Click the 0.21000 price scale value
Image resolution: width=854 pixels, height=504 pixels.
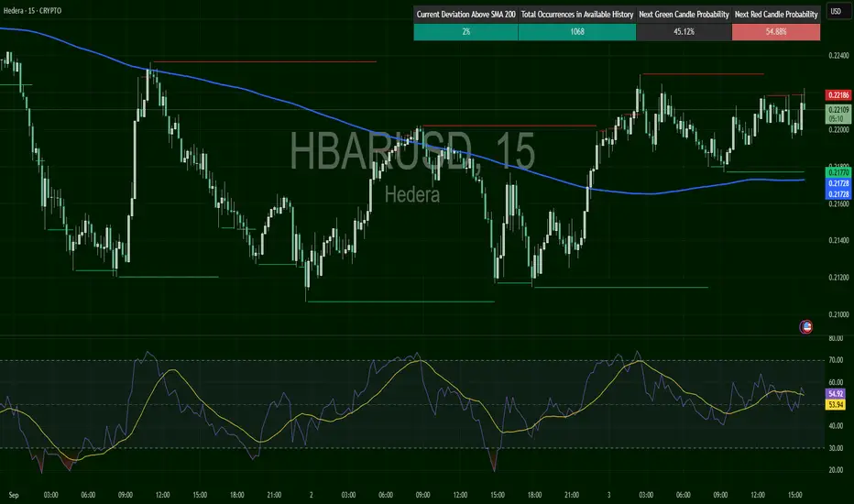[838, 314]
